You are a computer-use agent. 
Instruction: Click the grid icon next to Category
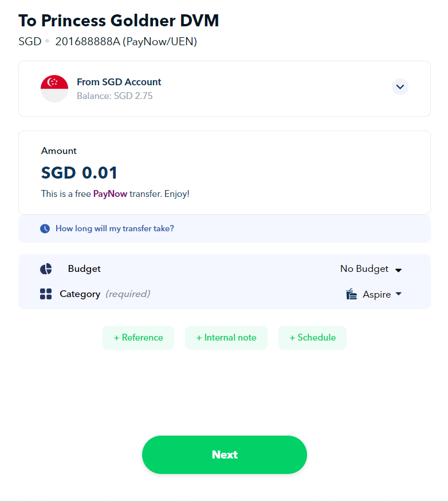tap(45, 294)
